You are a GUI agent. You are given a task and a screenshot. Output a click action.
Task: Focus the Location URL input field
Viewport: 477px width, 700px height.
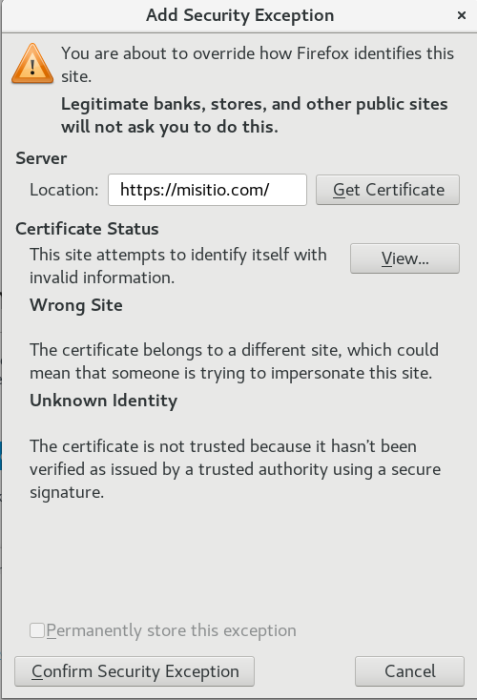pyautogui.click(x=207, y=190)
